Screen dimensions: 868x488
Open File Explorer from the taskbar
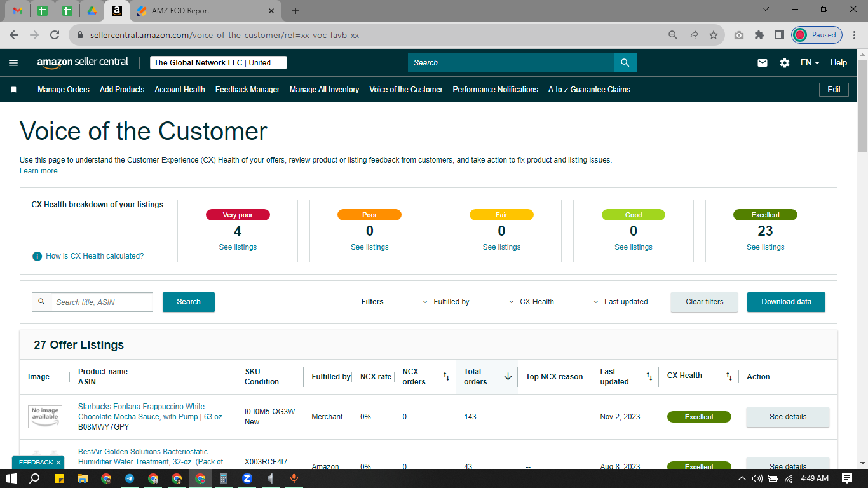click(83, 478)
